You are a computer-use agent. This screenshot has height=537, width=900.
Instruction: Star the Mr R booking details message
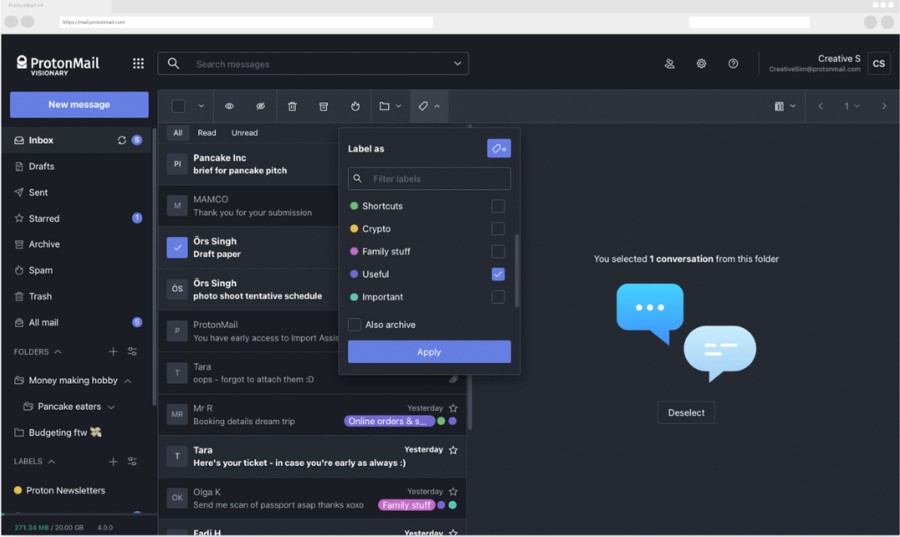tap(453, 408)
